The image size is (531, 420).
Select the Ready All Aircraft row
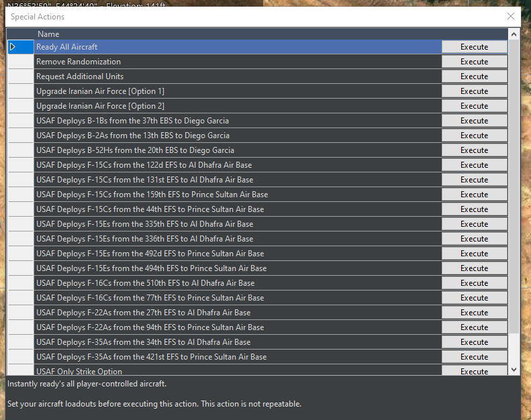click(x=238, y=47)
